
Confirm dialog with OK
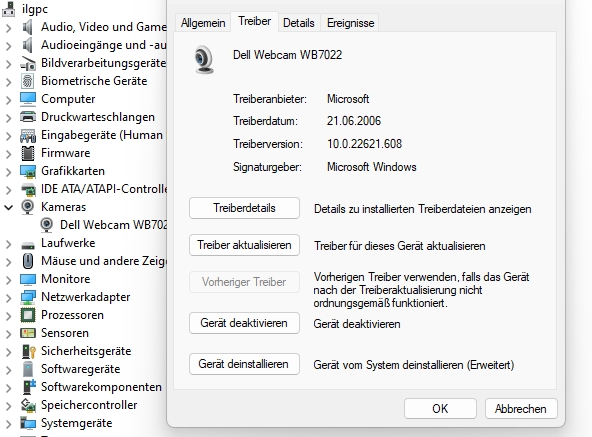[x=440, y=409]
